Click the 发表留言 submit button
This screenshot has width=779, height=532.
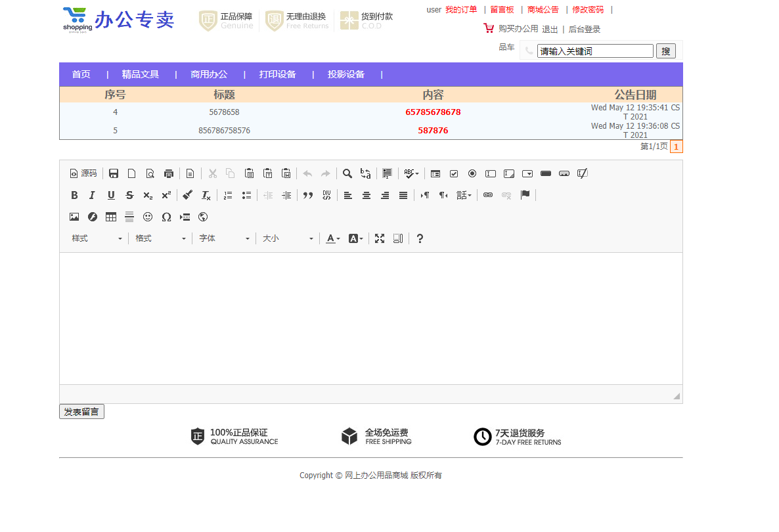coord(81,411)
